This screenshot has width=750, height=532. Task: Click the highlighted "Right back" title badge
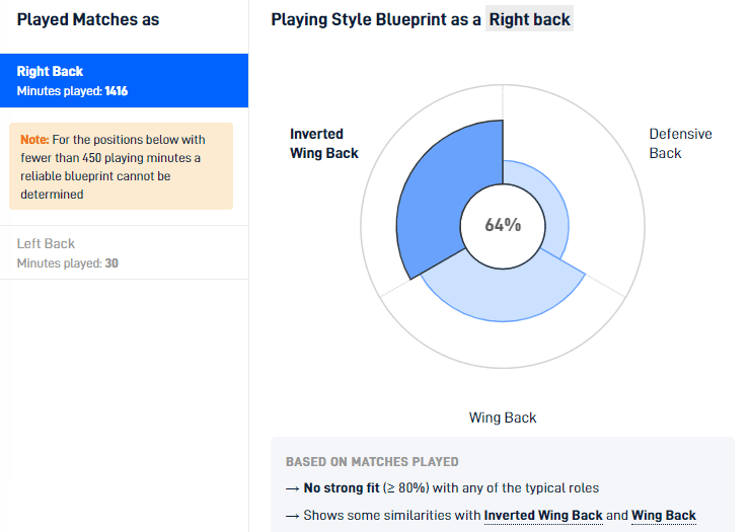click(529, 20)
